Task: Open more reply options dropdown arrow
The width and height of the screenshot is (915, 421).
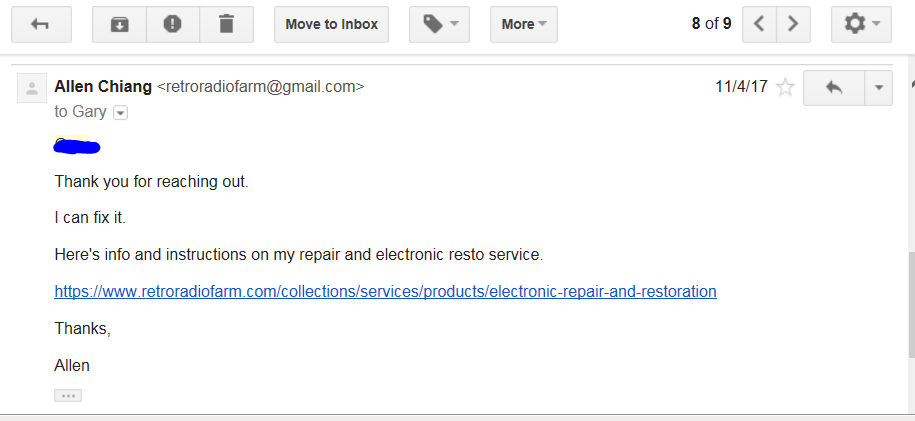Action: pyautogui.click(x=878, y=88)
